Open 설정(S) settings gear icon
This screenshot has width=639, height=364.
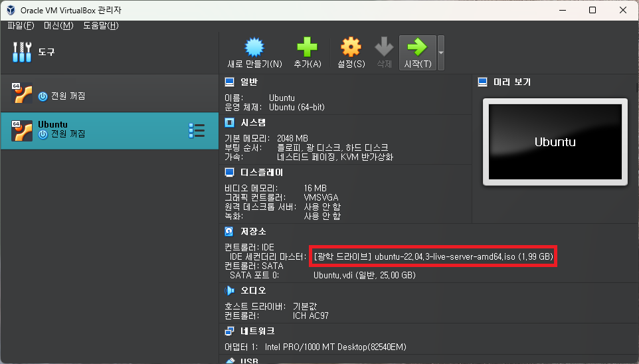[351, 47]
